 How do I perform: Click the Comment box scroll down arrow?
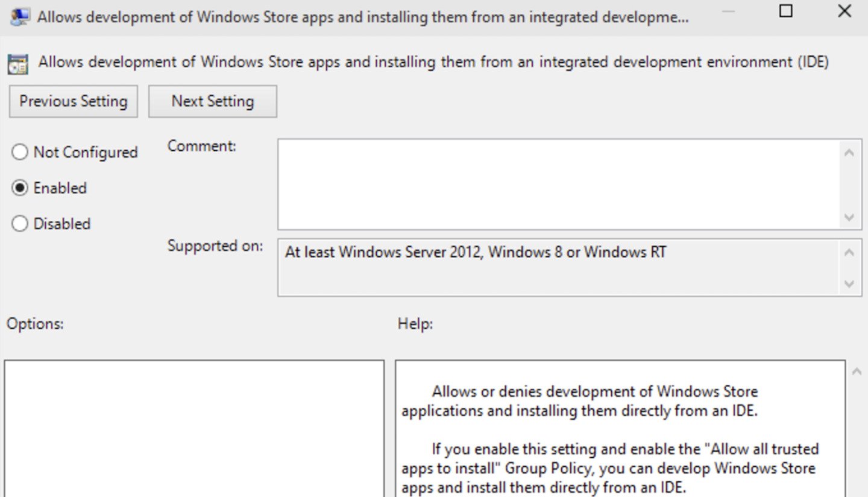click(x=849, y=217)
